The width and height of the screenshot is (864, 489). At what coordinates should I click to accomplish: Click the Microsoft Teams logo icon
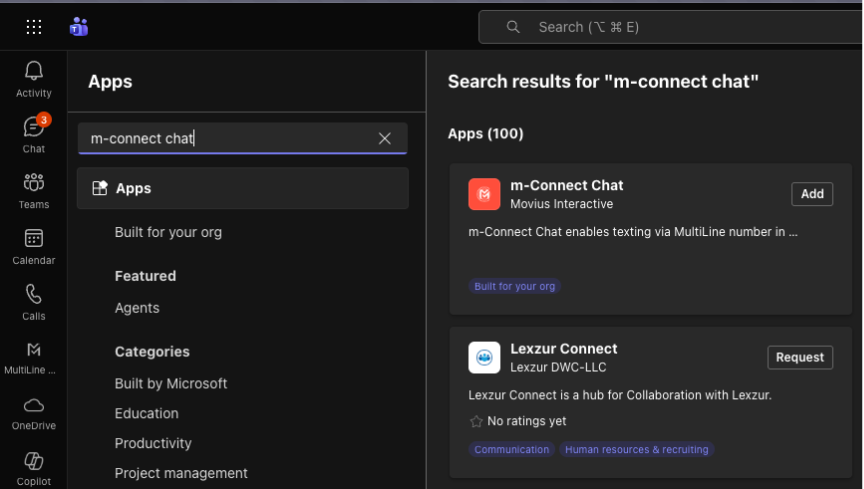coord(79,27)
